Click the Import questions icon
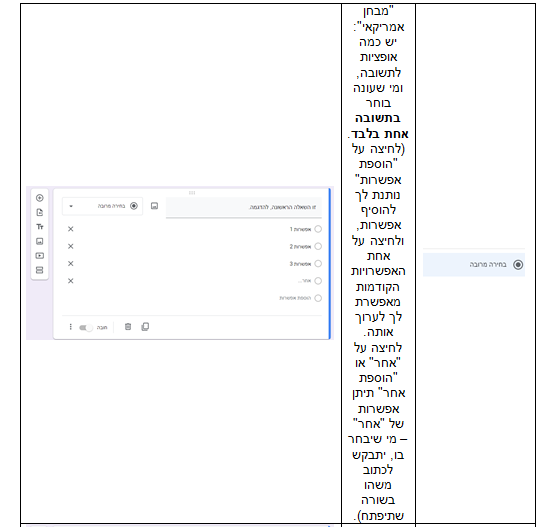 click(x=39, y=212)
